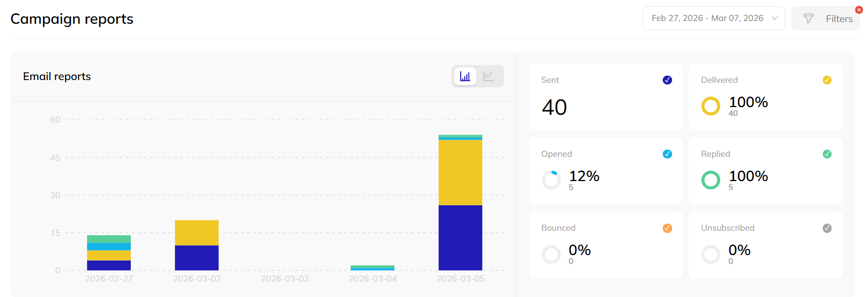Toggle the Sent metric checkbox
The image size is (868, 297).
pos(667,80)
